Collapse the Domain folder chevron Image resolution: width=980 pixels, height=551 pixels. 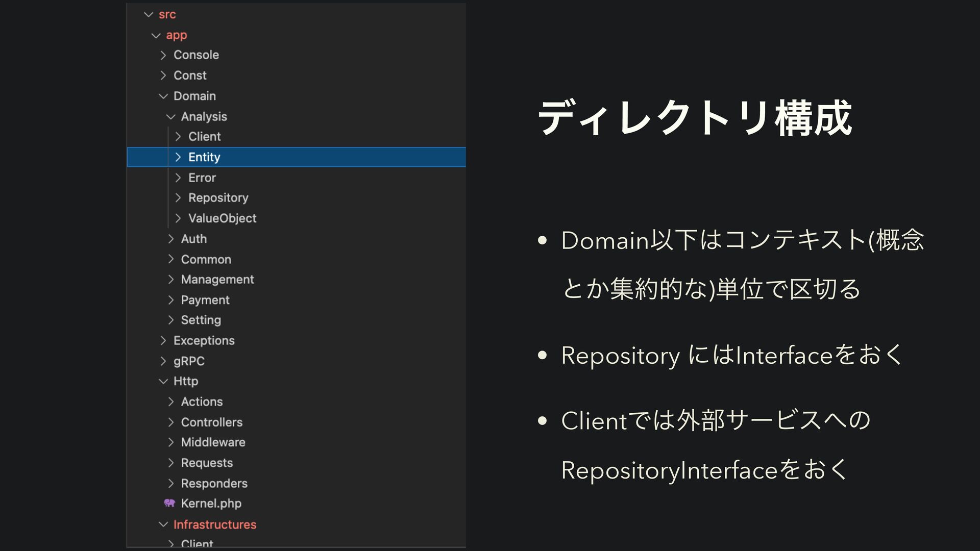tap(163, 96)
